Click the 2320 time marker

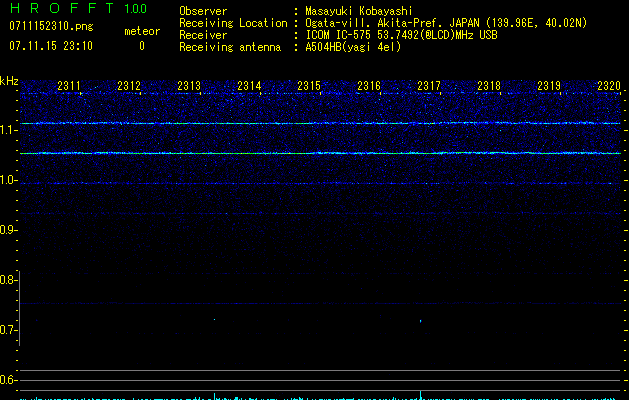(x=609, y=87)
